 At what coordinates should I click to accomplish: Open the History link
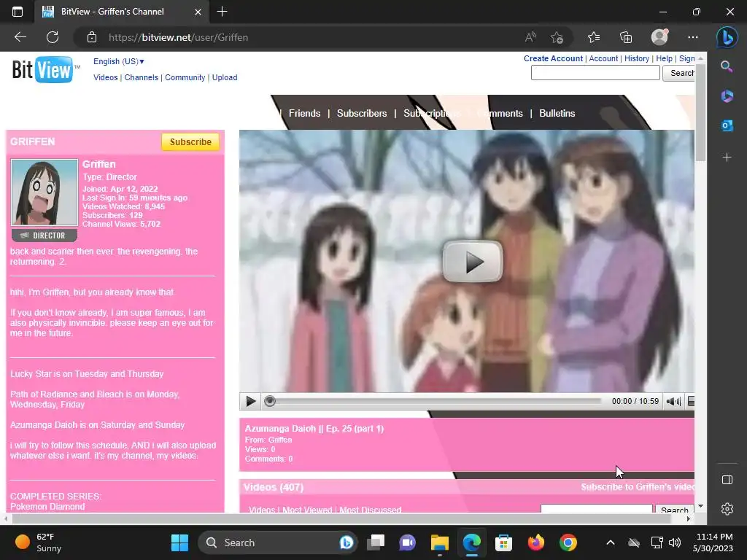(x=636, y=58)
